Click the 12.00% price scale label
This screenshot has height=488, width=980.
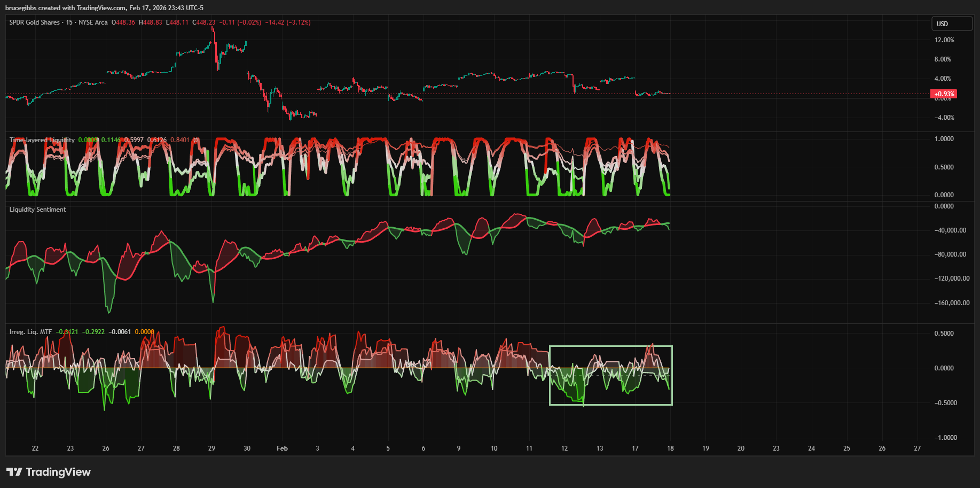(944, 40)
